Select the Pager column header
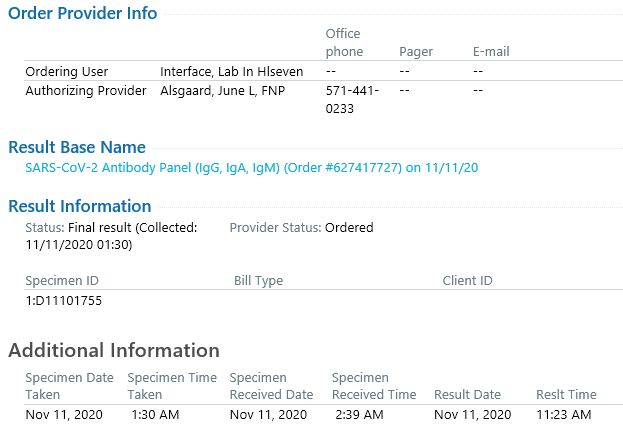Viewport: 623px width, 440px height. tap(416, 52)
